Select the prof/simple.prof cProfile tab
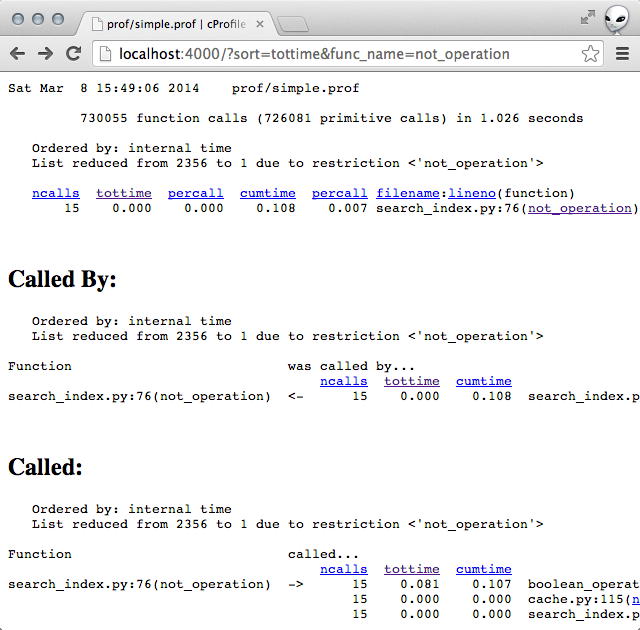The image size is (640, 630). point(176,24)
